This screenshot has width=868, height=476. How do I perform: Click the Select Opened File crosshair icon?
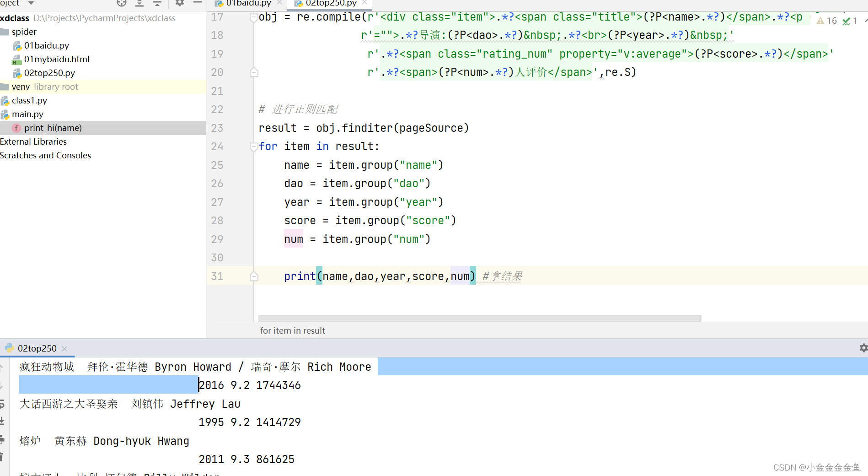(121, 3)
